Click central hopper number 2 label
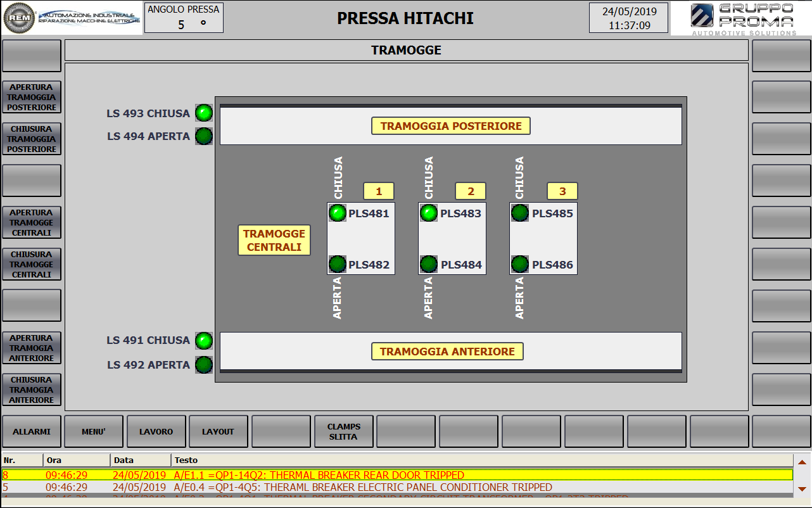 coord(471,191)
